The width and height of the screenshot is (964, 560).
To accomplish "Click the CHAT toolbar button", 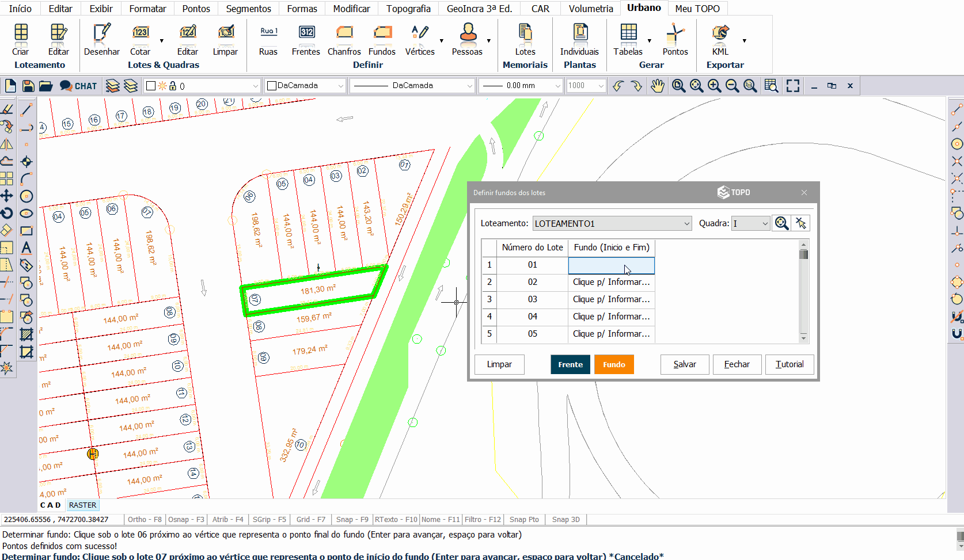I will coord(79,86).
